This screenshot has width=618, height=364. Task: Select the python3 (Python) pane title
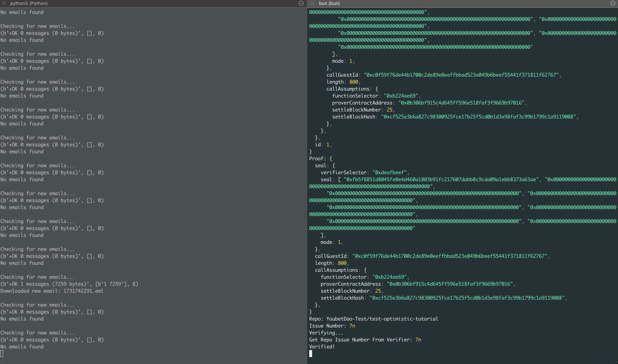coord(29,3)
